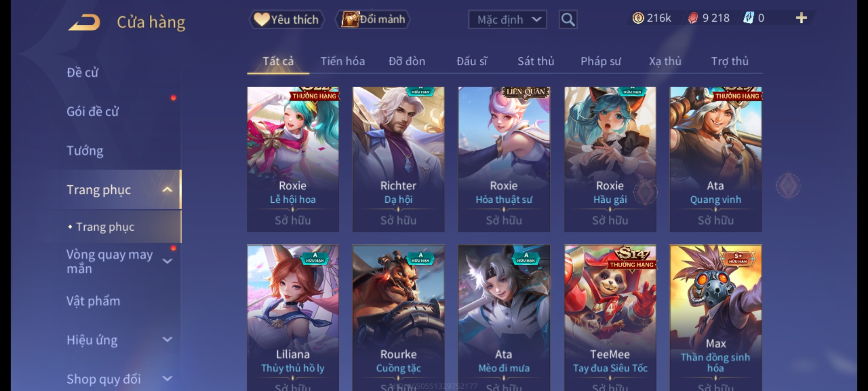This screenshot has width=868, height=391.
Task: Tap the plus icon to add currency
Action: (x=801, y=18)
